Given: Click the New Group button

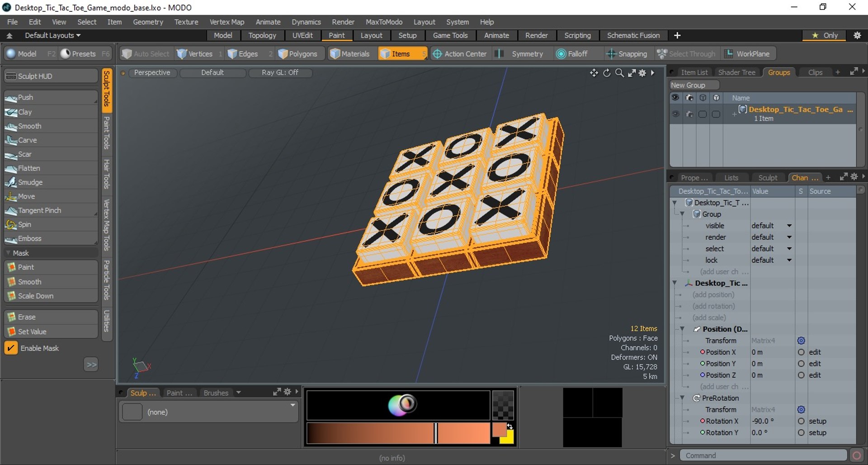Looking at the screenshot, I should [x=693, y=85].
